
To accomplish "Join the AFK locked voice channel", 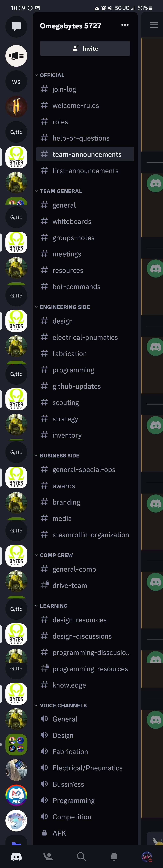I will pyautogui.click(x=85, y=833).
